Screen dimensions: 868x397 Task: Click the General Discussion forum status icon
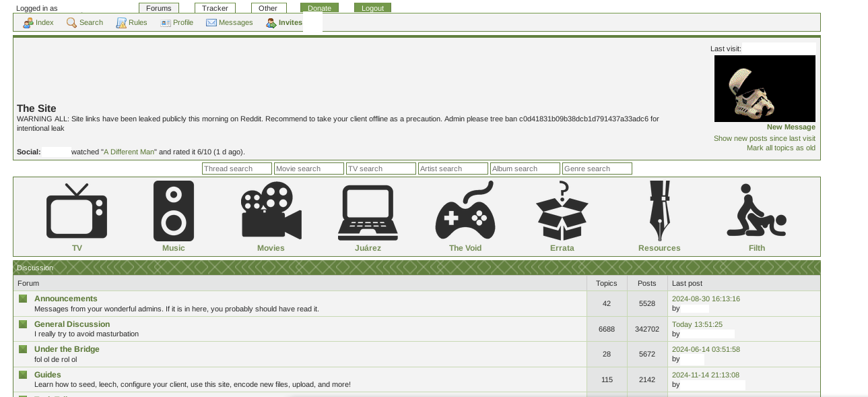[x=23, y=324]
